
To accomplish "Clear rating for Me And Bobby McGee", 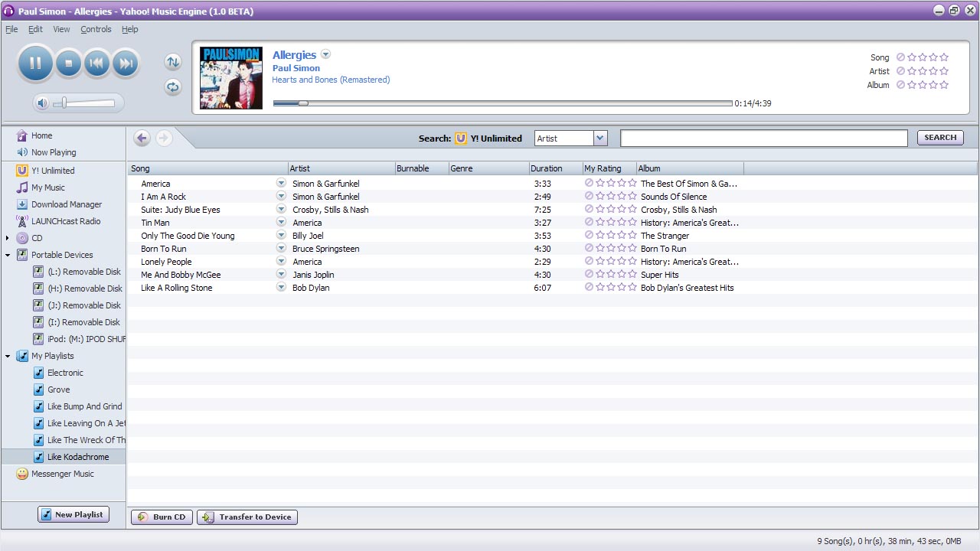I will point(589,274).
